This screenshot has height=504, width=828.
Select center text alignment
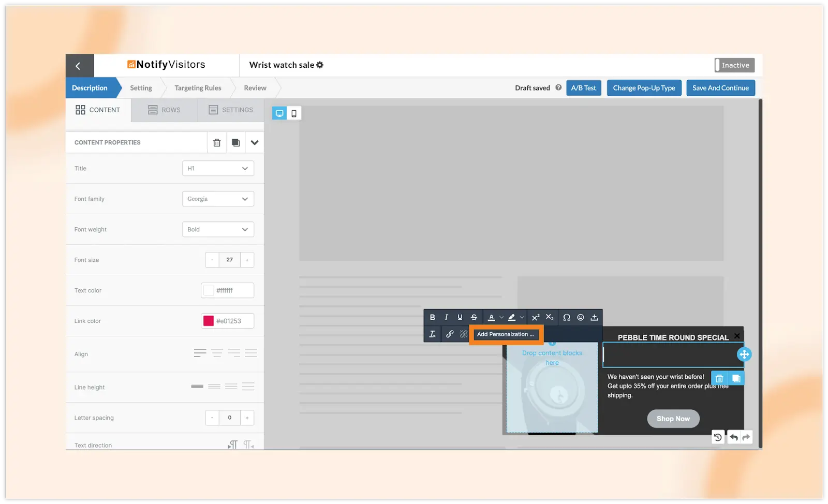[x=217, y=353]
